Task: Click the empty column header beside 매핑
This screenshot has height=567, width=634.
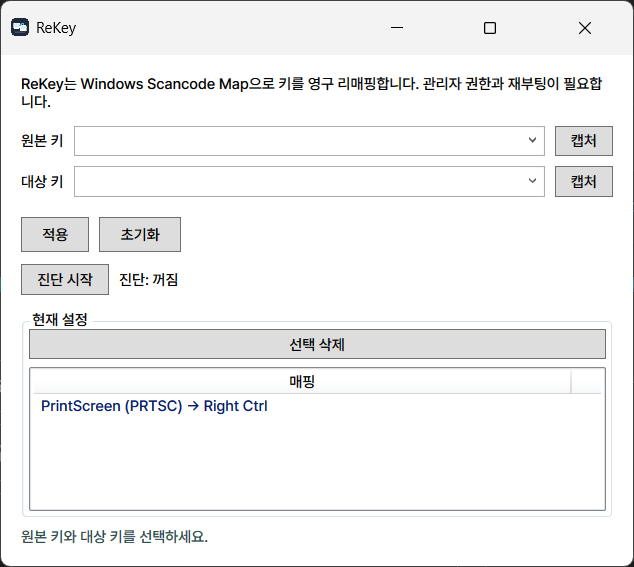Action: click(587, 382)
